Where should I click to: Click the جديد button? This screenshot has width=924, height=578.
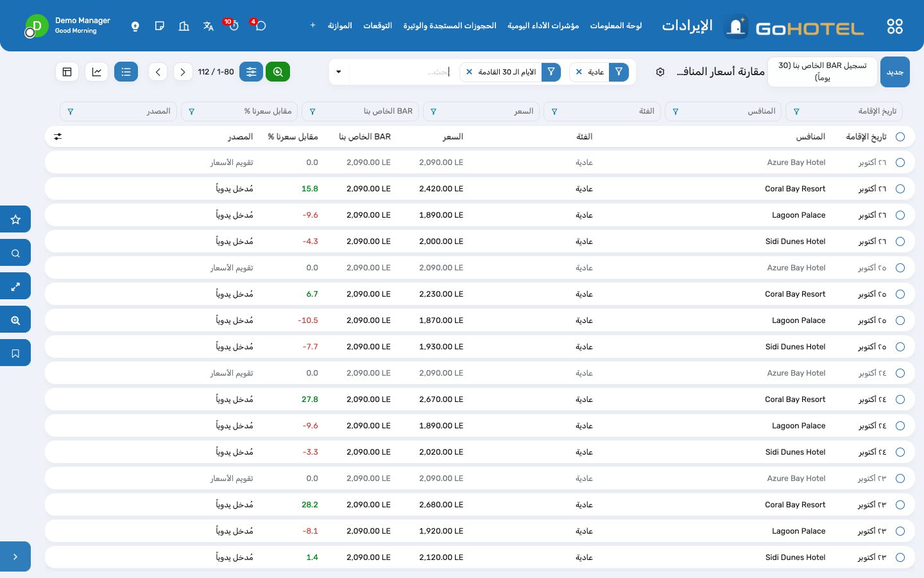tap(895, 72)
